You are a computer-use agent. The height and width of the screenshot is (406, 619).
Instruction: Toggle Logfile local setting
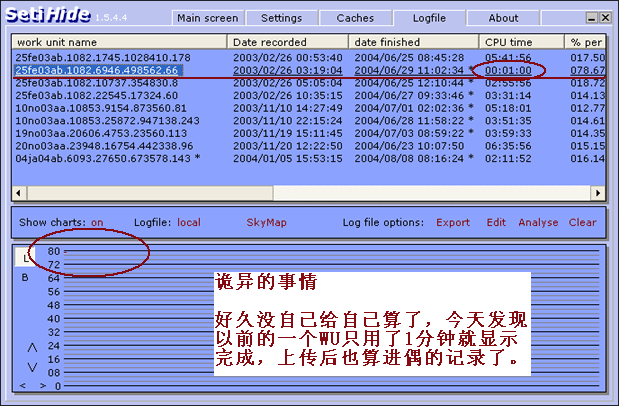(189, 222)
